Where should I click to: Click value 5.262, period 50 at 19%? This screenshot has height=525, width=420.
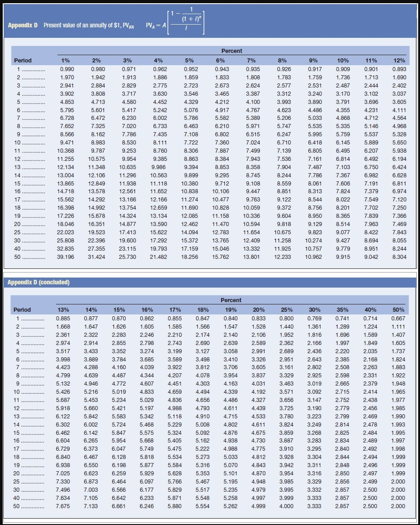tap(230, 507)
